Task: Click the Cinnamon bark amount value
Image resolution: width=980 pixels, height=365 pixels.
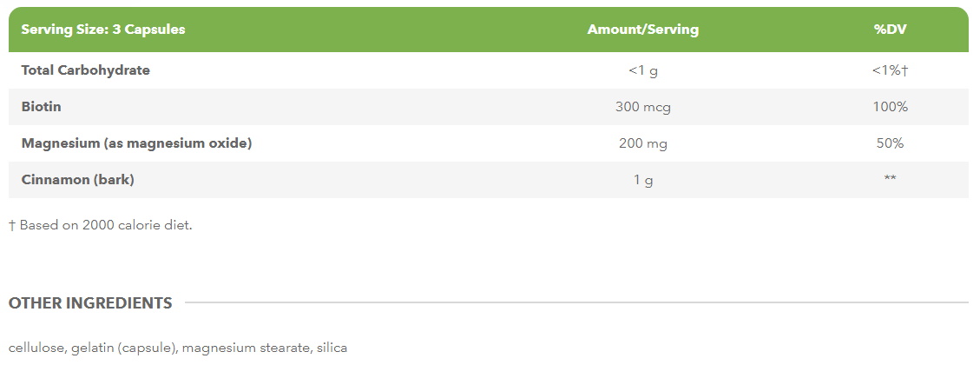Action: pos(642,180)
